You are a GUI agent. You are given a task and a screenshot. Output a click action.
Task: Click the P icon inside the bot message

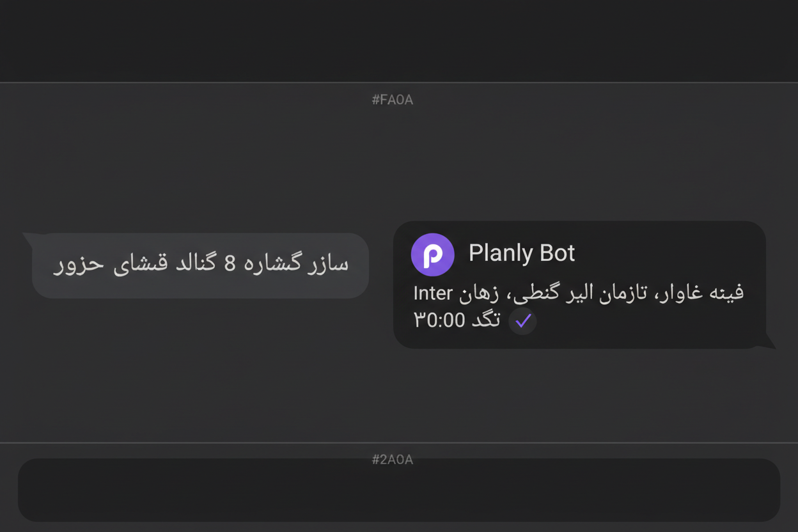[x=432, y=254]
